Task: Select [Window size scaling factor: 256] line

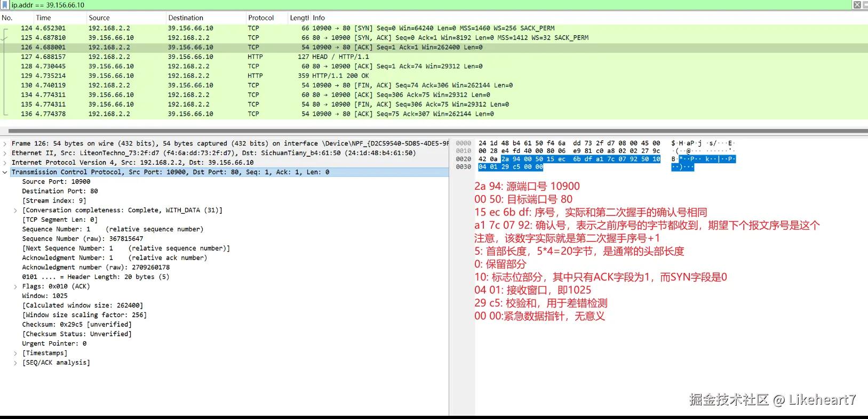Action: click(84, 316)
